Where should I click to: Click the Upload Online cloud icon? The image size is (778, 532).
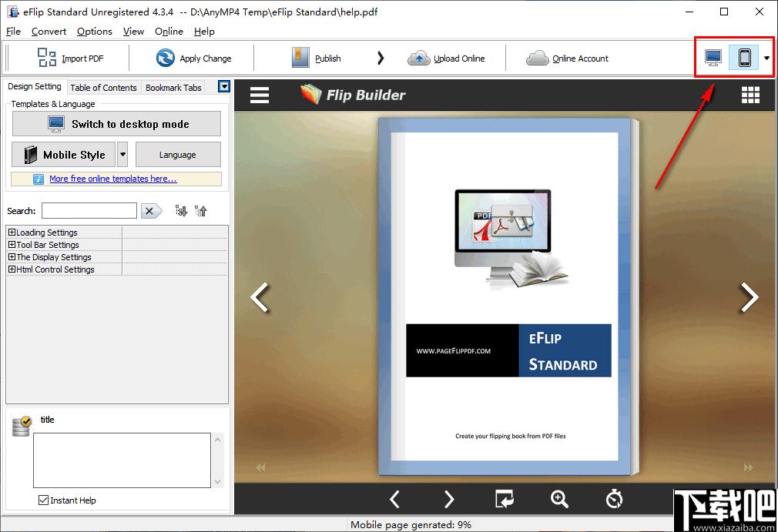418,58
